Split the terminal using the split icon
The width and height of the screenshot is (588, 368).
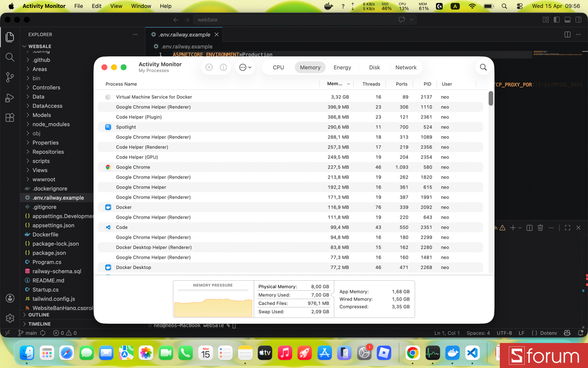[529, 227]
